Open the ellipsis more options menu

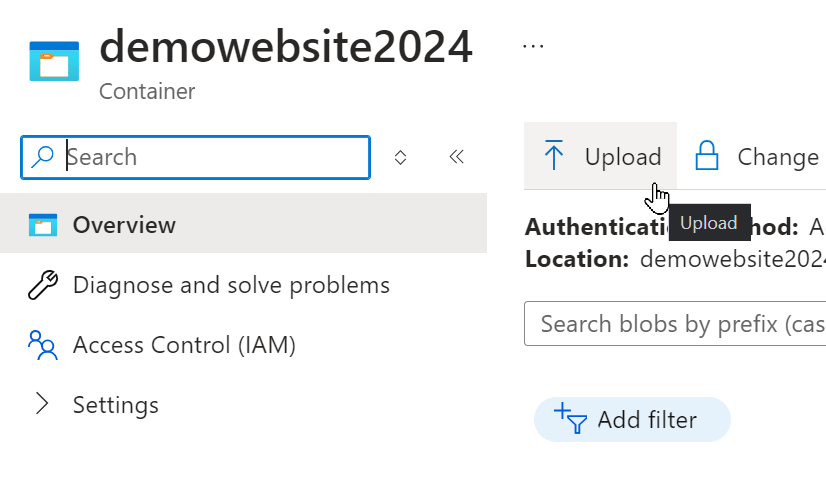pos(533,46)
